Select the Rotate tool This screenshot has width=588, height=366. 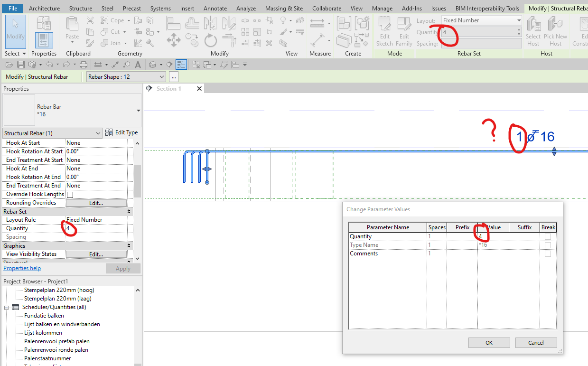(x=210, y=40)
